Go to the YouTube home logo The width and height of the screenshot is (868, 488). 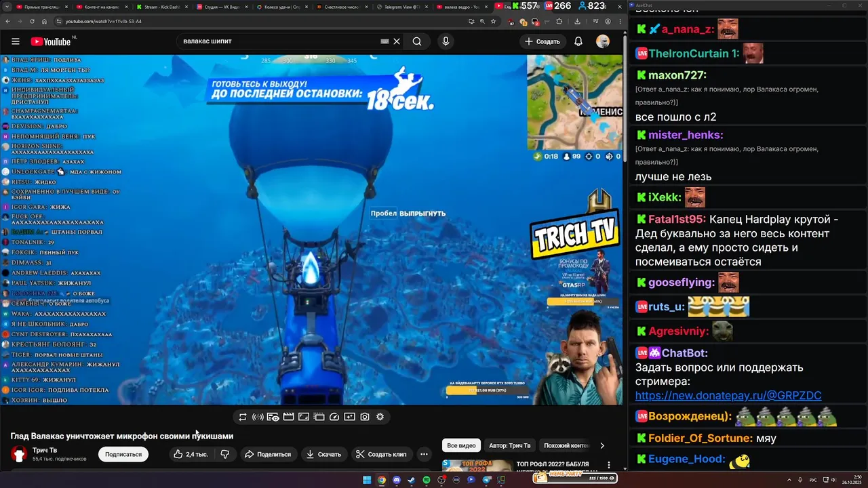(51, 41)
